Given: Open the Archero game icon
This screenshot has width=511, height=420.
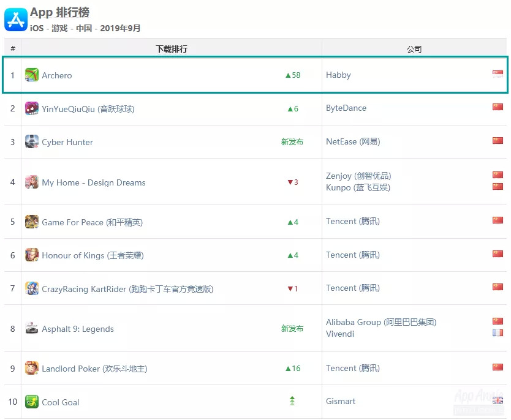Looking at the screenshot, I should pos(32,75).
